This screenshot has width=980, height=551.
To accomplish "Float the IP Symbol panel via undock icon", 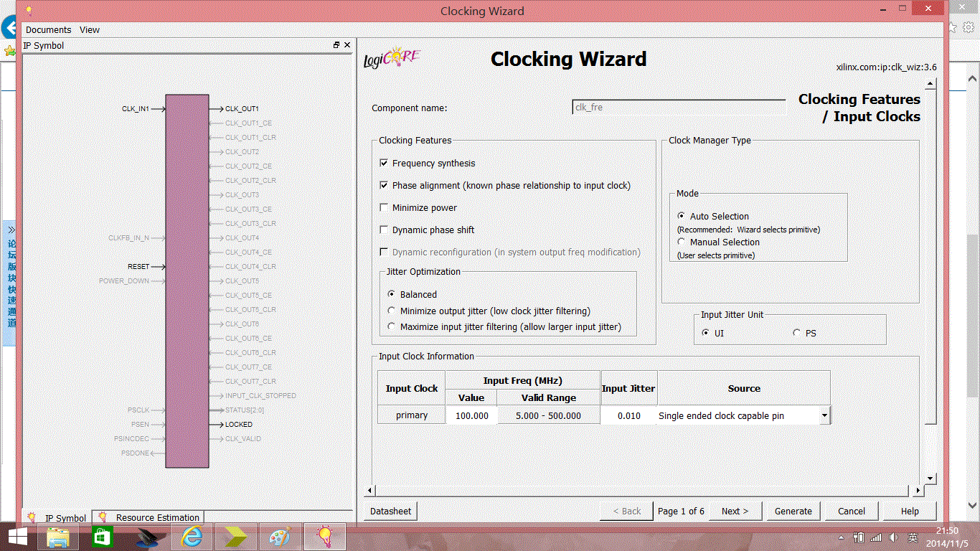I will pyautogui.click(x=336, y=45).
